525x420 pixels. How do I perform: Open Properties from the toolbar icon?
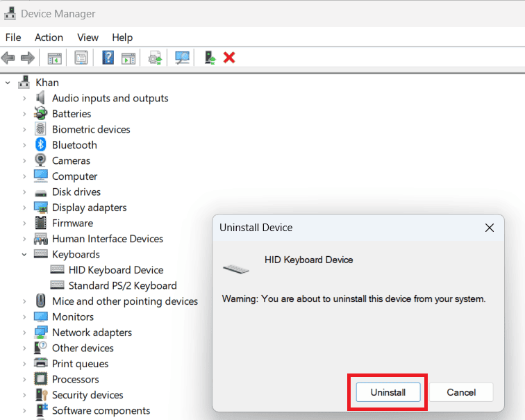click(x=81, y=58)
